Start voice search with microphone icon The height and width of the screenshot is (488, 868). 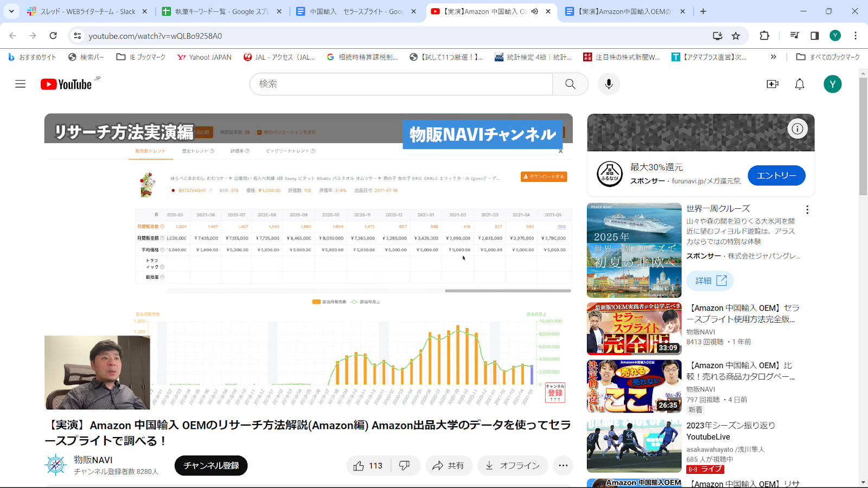(x=609, y=84)
